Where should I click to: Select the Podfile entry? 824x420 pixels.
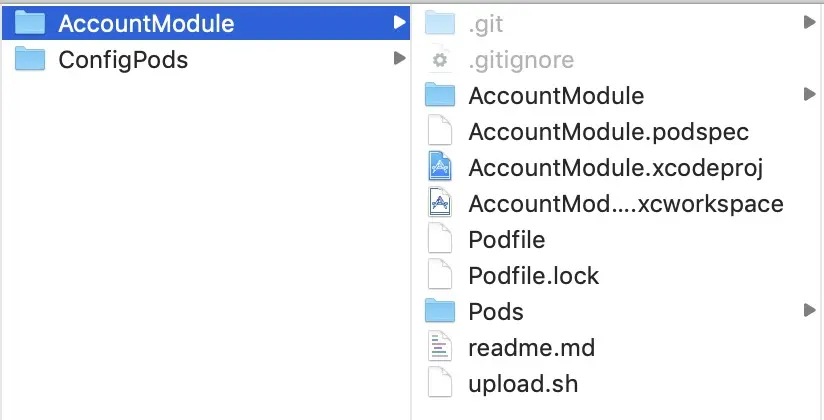[507, 240]
